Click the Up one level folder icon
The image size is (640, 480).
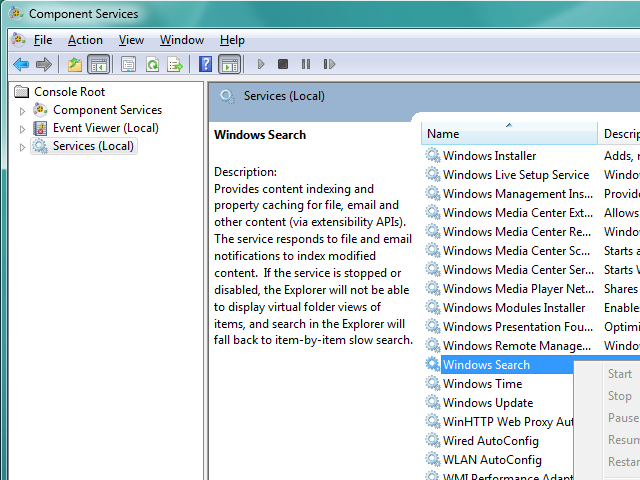(75, 64)
